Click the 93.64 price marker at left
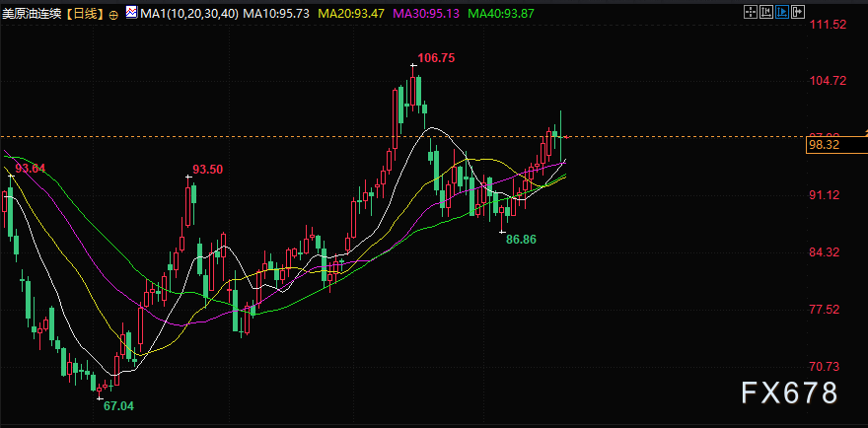This screenshot has height=428, width=868. point(30,169)
